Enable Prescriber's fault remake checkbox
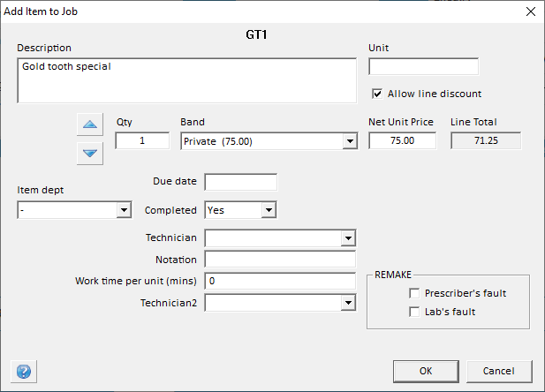 coord(414,293)
